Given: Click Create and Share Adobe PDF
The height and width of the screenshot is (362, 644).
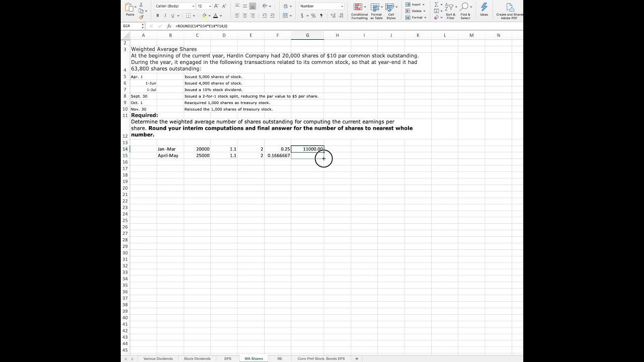Looking at the screenshot, I should 510,11.
